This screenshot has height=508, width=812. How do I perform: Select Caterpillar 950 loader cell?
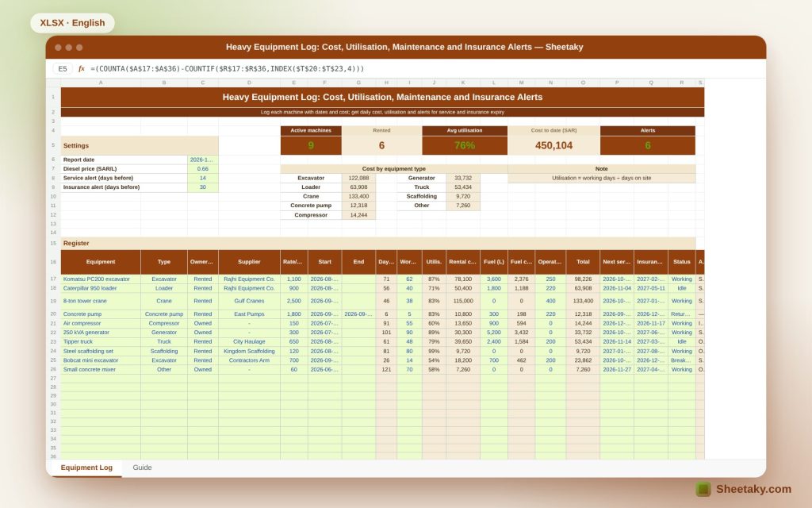coord(101,288)
